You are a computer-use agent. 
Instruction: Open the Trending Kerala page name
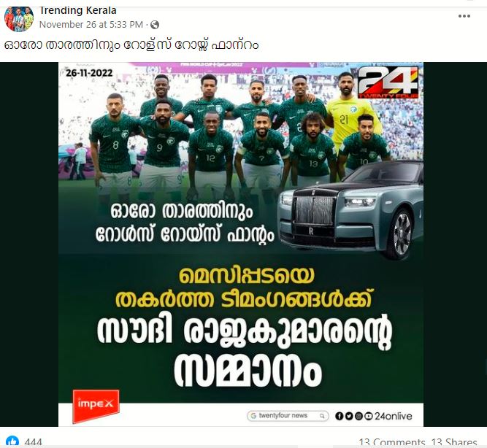(x=78, y=10)
